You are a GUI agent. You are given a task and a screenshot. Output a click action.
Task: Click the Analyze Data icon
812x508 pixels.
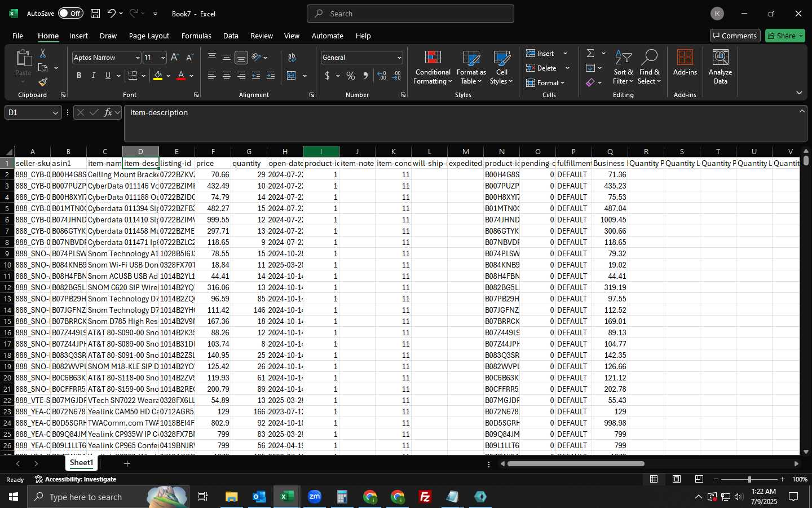[720, 67]
